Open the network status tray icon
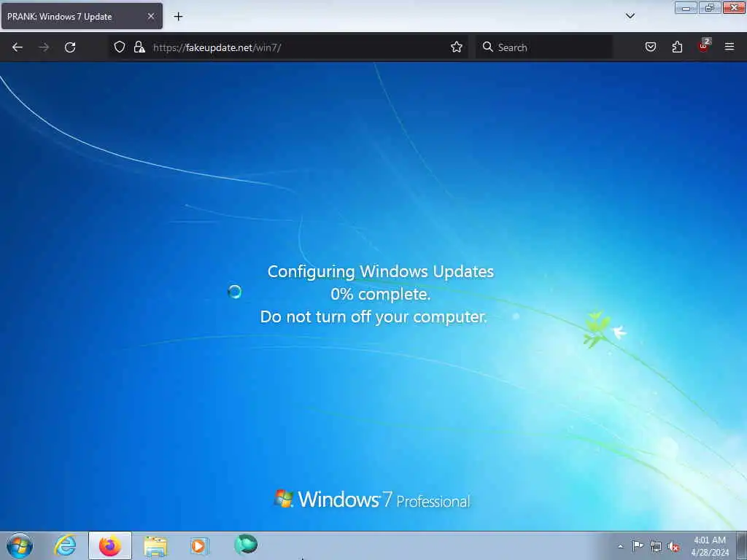 656,547
